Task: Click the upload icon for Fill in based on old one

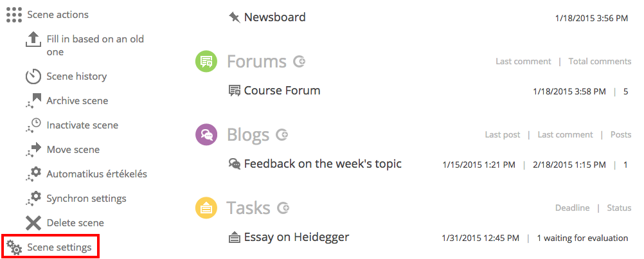Action: [33, 40]
